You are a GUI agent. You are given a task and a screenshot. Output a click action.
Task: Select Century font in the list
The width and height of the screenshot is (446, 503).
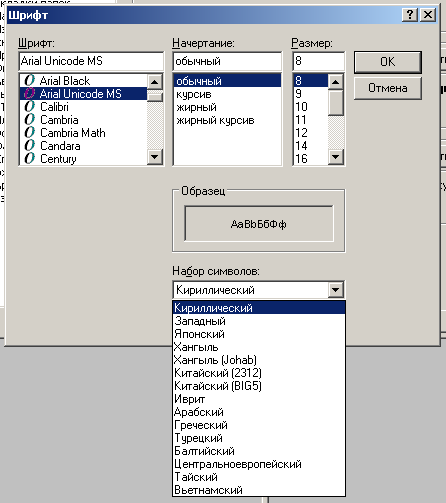83,159
